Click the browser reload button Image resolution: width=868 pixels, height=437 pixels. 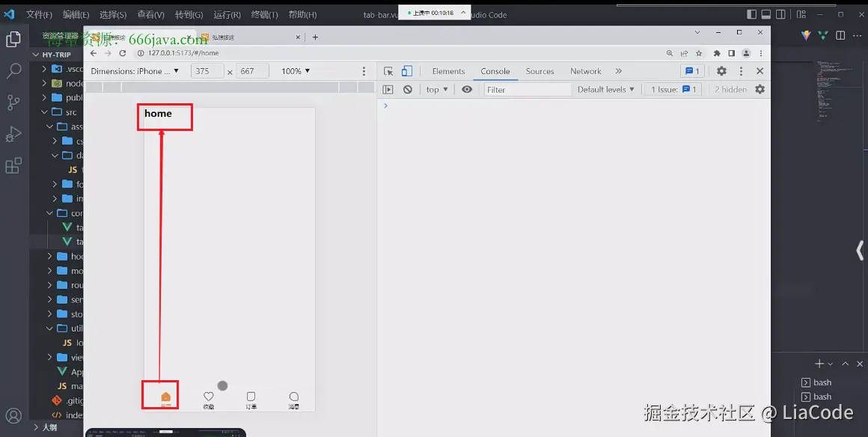coord(122,53)
